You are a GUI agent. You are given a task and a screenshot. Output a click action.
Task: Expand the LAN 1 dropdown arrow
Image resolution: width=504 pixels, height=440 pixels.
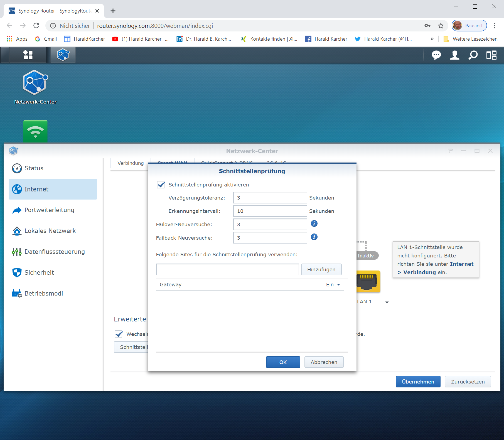click(x=387, y=302)
